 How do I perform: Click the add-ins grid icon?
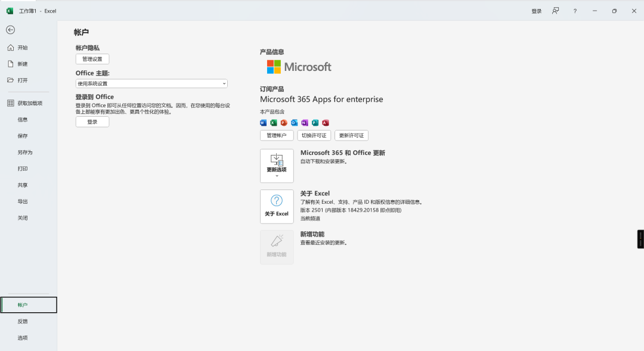(11, 103)
